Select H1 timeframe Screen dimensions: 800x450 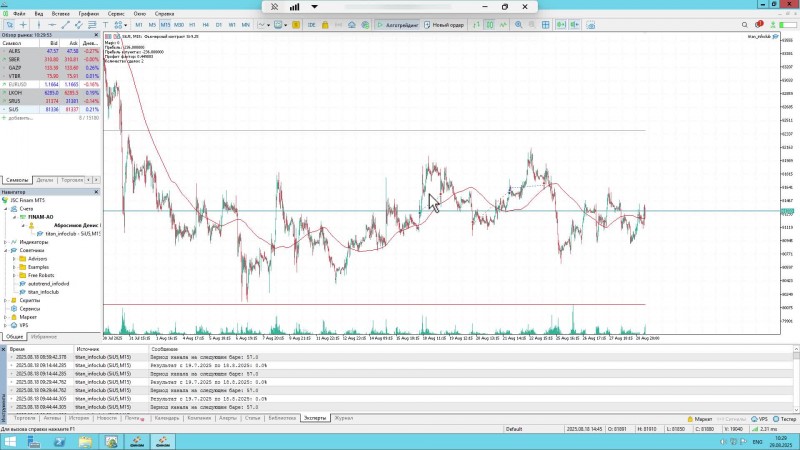tap(192, 24)
